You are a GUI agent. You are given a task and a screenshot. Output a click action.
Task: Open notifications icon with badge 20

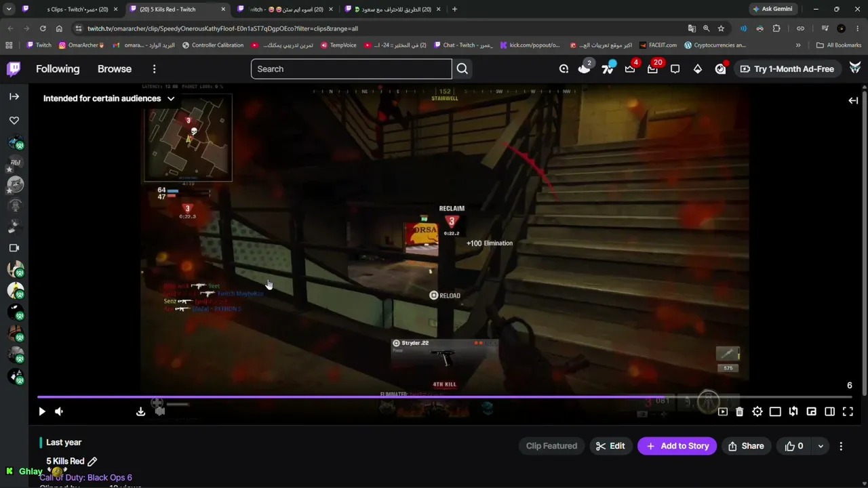pos(652,68)
